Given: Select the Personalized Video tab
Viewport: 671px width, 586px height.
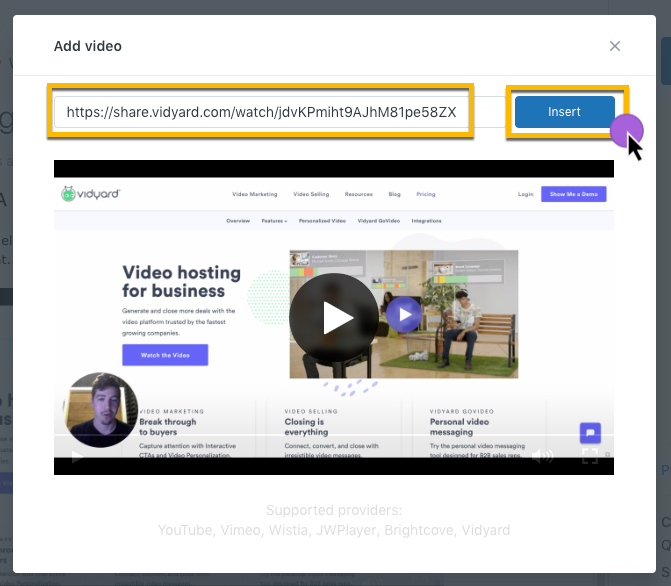Looking at the screenshot, I should (x=322, y=221).
